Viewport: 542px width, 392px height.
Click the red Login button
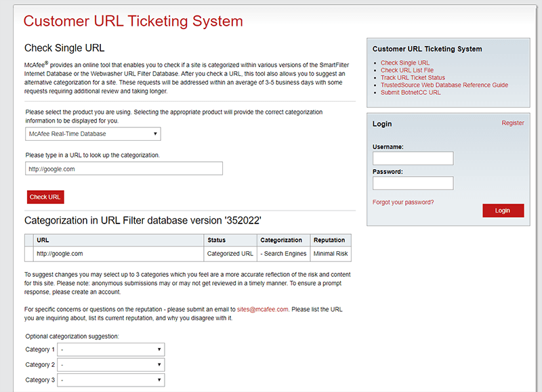coord(503,211)
